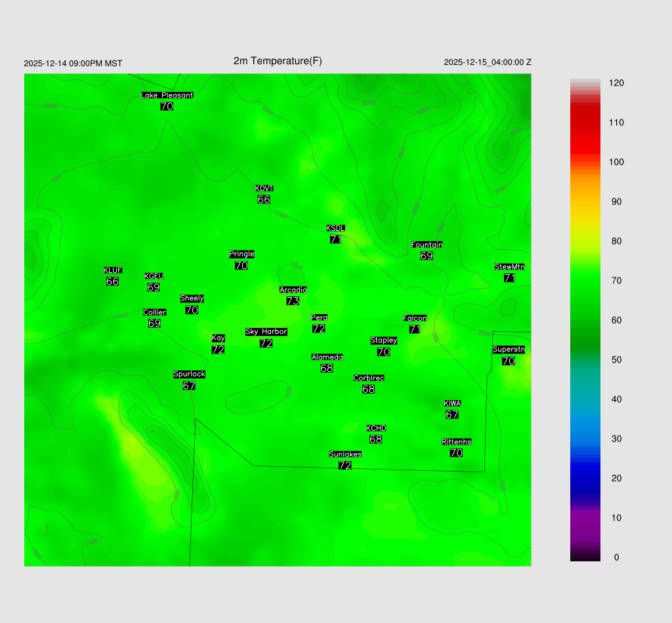The image size is (672, 623).
Task: Click the MST local timestamp text
Action: (73, 64)
